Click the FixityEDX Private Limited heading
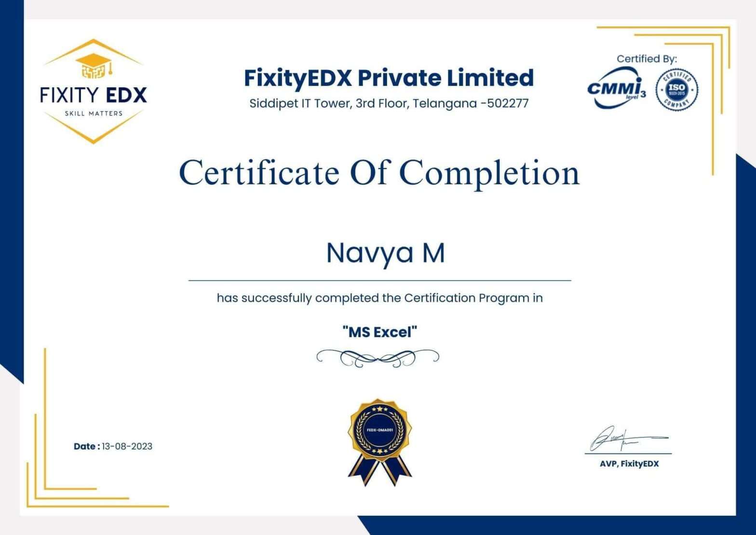The image size is (756, 535). tap(389, 78)
